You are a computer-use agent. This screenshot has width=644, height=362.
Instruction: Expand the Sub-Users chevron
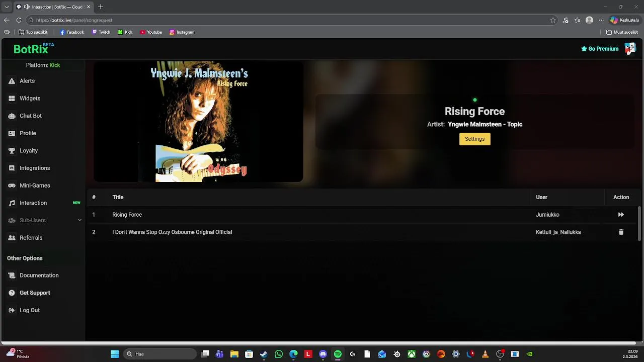(79, 220)
